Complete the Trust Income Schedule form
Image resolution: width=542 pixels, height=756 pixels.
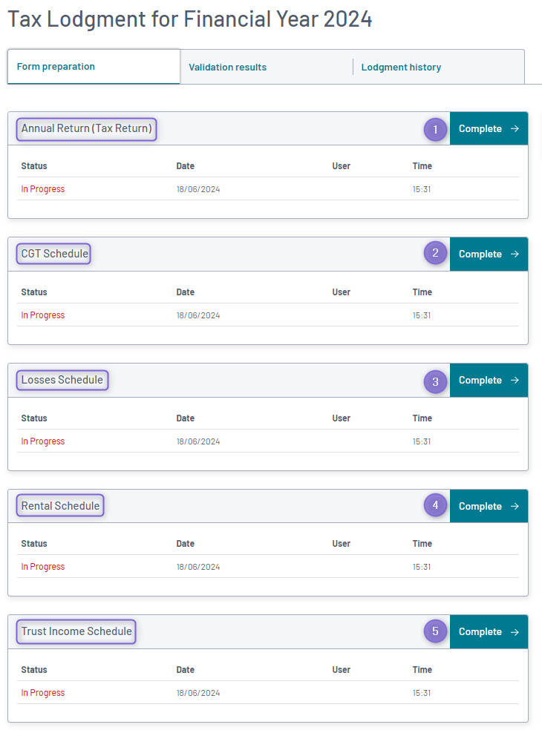(x=489, y=632)
